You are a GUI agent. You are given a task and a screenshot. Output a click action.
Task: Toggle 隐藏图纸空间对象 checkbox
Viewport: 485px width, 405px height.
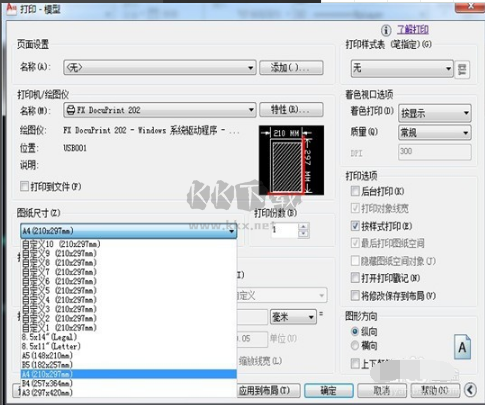[x=355, y=261]
